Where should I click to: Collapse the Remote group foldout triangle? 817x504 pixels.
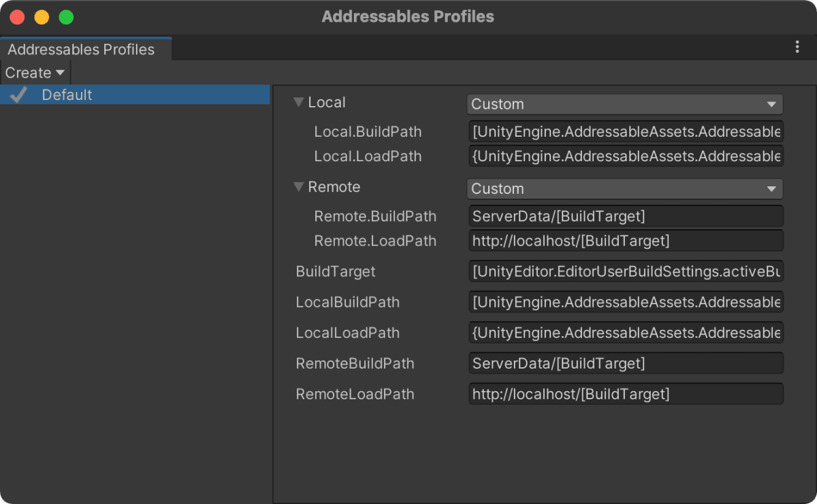(298, 187)
